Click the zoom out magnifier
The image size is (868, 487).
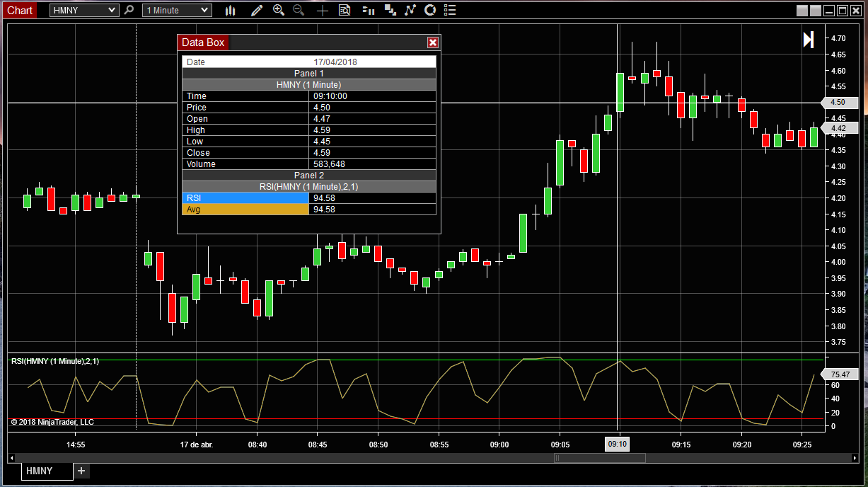coord(299,10)
